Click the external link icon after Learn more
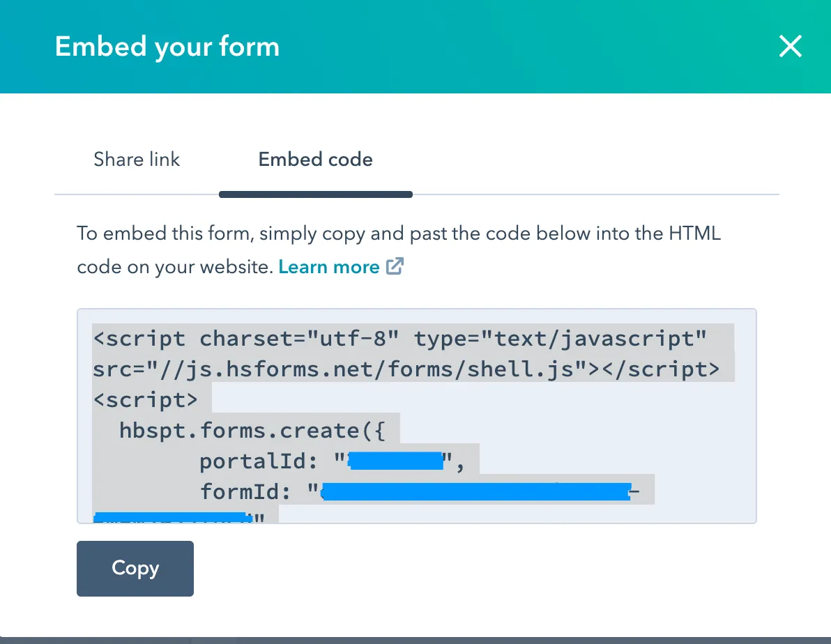This screenshot has height=644, width=831. tap(395, 266)
